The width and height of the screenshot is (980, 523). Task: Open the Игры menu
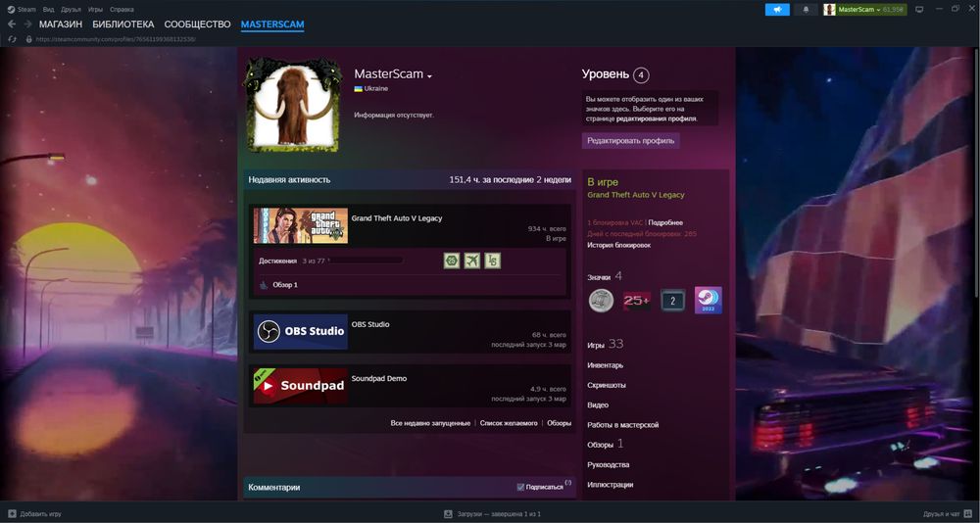point(95,10)
